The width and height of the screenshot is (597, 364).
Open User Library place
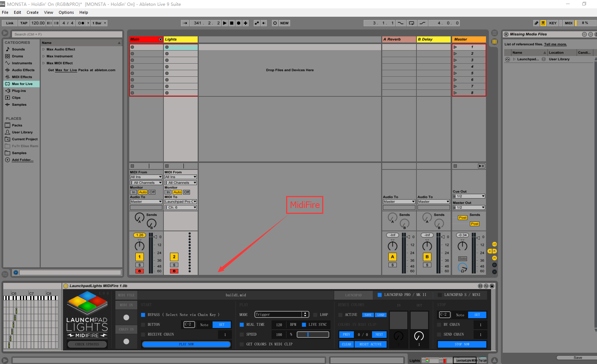click(x=22, y=132)
